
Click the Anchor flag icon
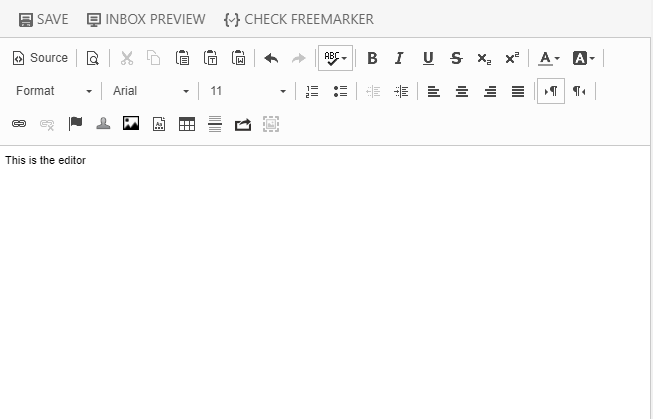click(75, 124)
